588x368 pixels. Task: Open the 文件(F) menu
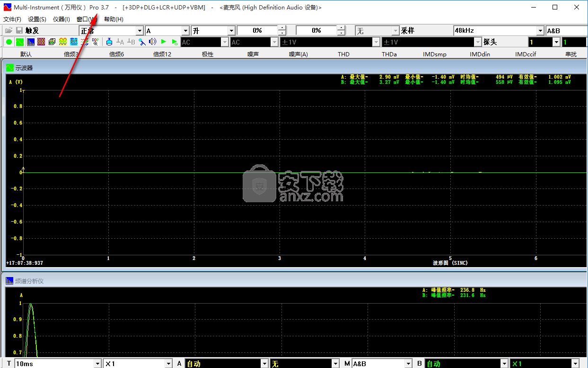click(x=12, y=19)
